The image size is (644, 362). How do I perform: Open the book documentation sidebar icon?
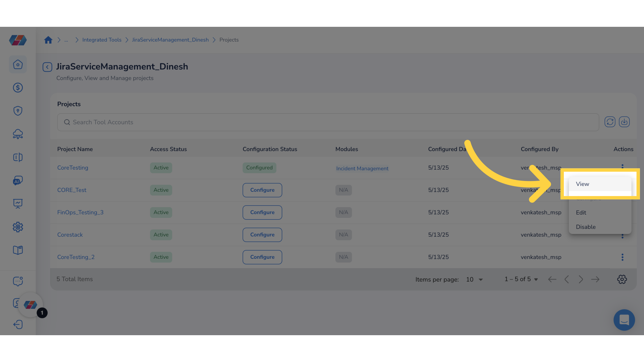point(18,250)
